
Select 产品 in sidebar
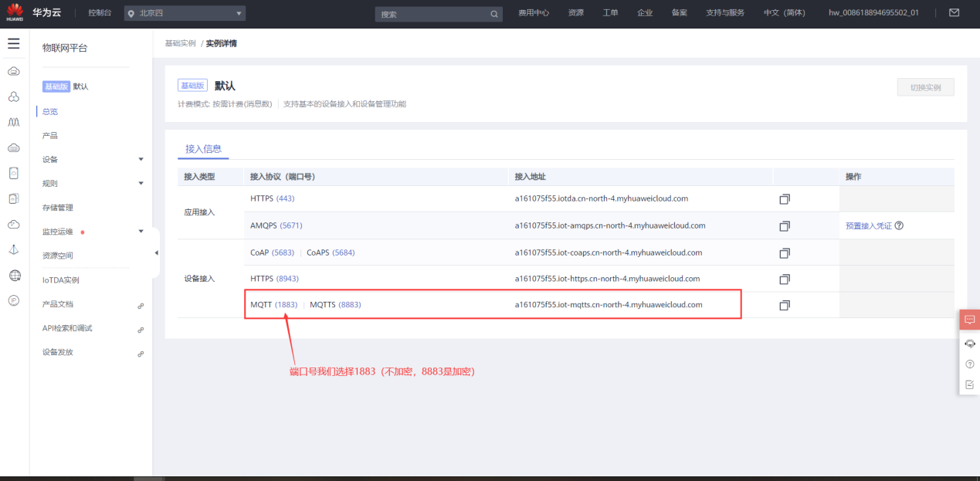coord(49,135)
